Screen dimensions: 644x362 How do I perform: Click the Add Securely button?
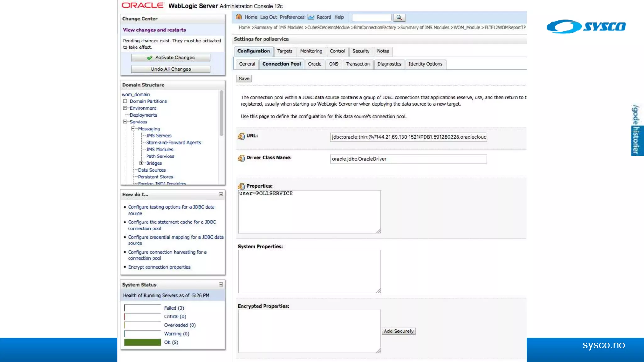(398, 331)
